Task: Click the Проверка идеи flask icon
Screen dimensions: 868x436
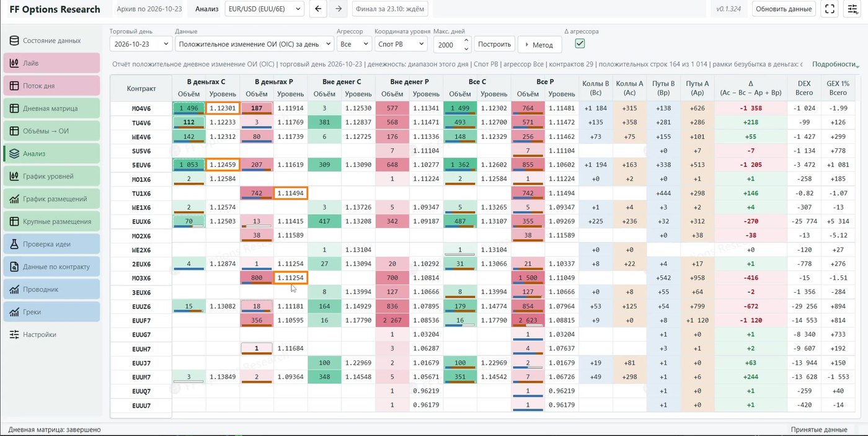Action: [x=14, y=244]
